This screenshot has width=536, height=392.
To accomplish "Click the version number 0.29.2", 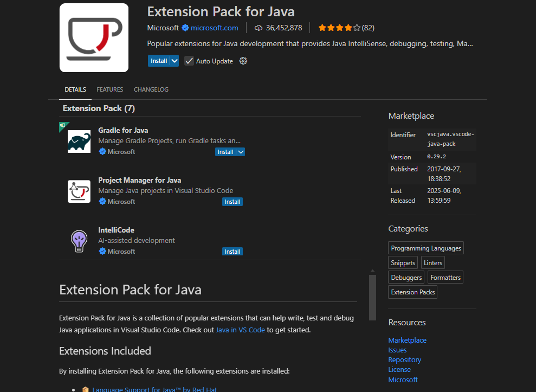I will (436, 157).
